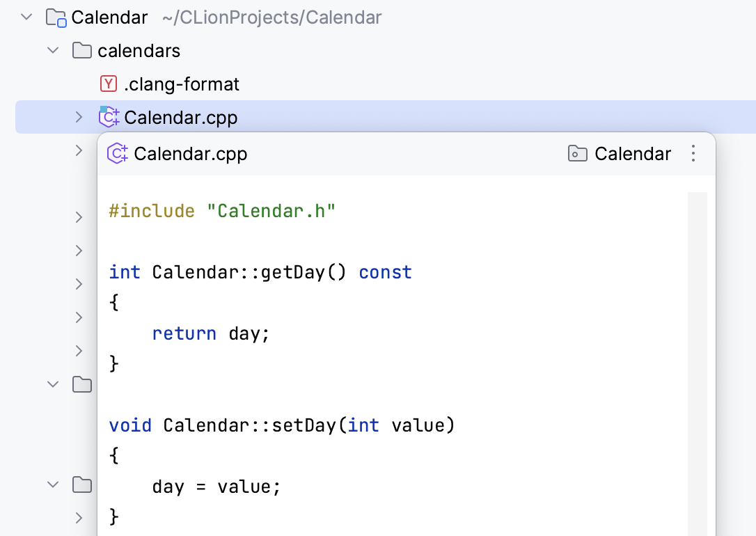Click the getDay function name in preview
Image resolution: width=756 pixels, height=536 pixels.
[x=292, y=272]
